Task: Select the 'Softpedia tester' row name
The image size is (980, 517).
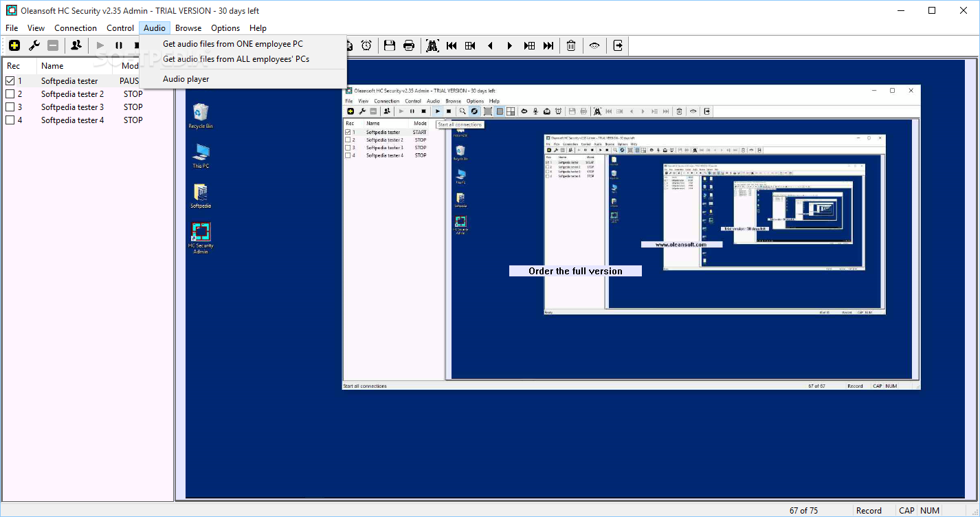Action: (69, 80)
